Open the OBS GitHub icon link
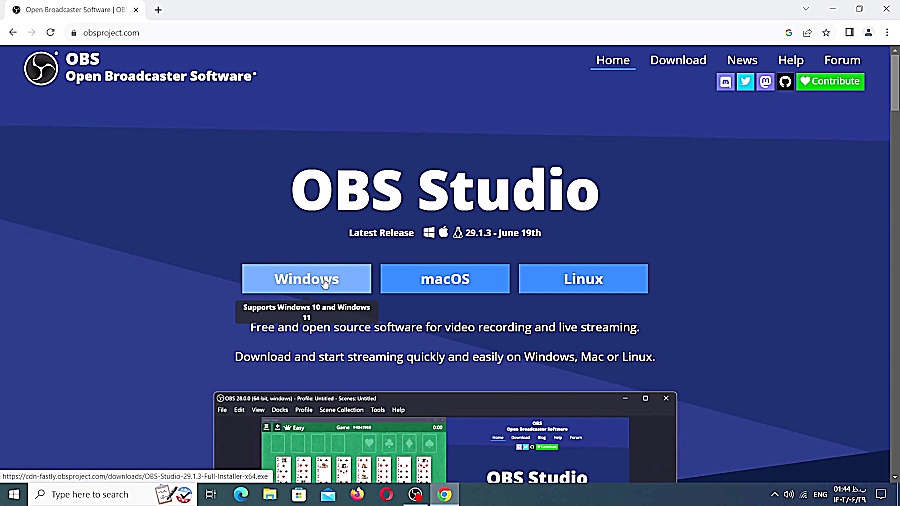Image resolution: width=900 pixels, height=506 pixels. pyautogui.click(x=785, y=81)
